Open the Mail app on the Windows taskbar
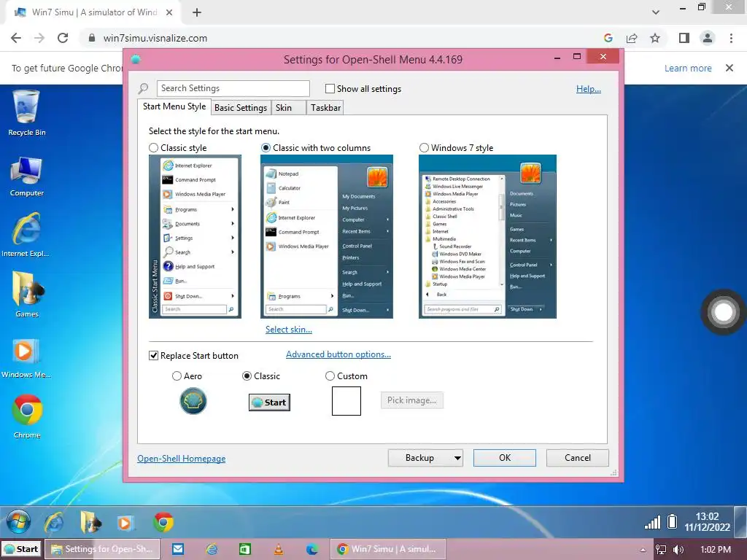Screen dimensions: 747x560 (178, 549)
